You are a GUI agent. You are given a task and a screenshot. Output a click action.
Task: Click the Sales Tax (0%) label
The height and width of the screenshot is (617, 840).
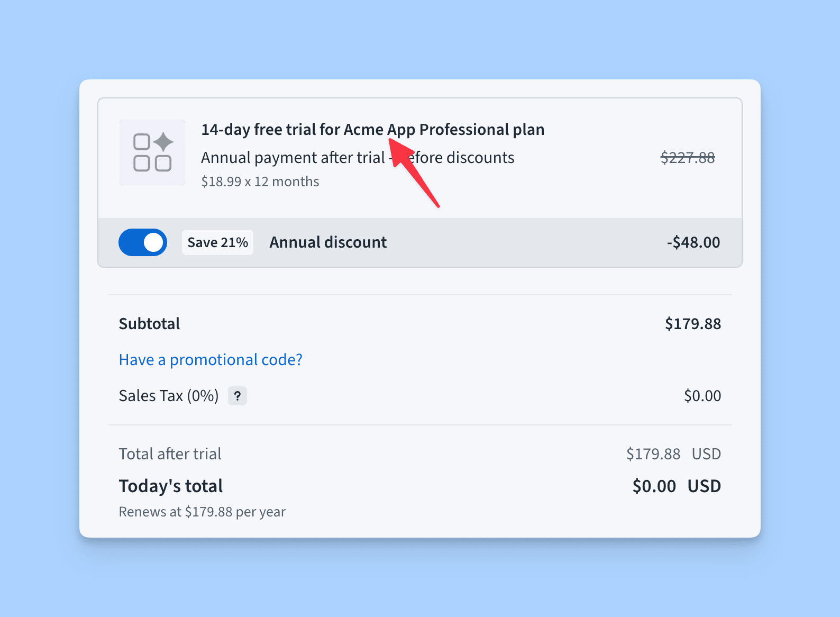click(169, 396)
